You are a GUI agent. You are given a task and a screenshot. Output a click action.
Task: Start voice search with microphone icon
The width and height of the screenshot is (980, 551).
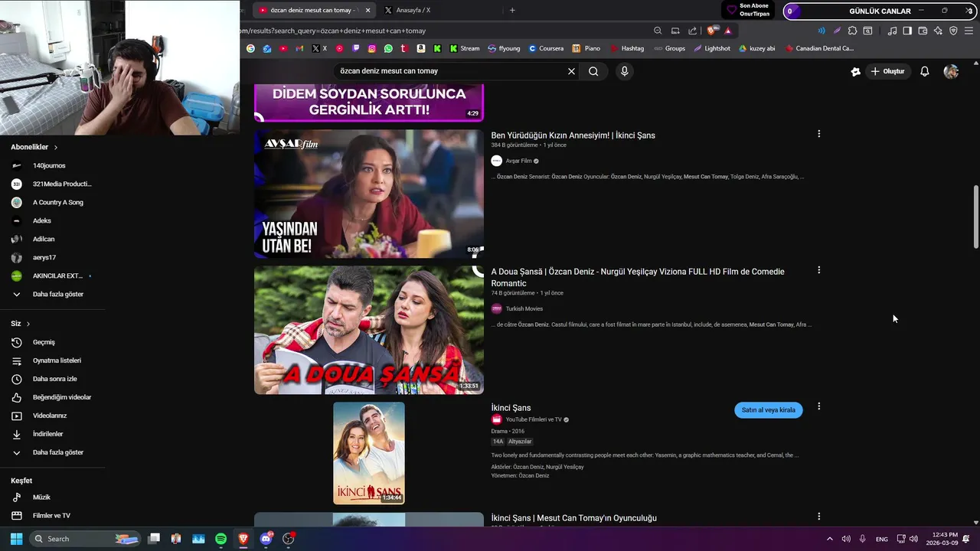coord(625,71)
